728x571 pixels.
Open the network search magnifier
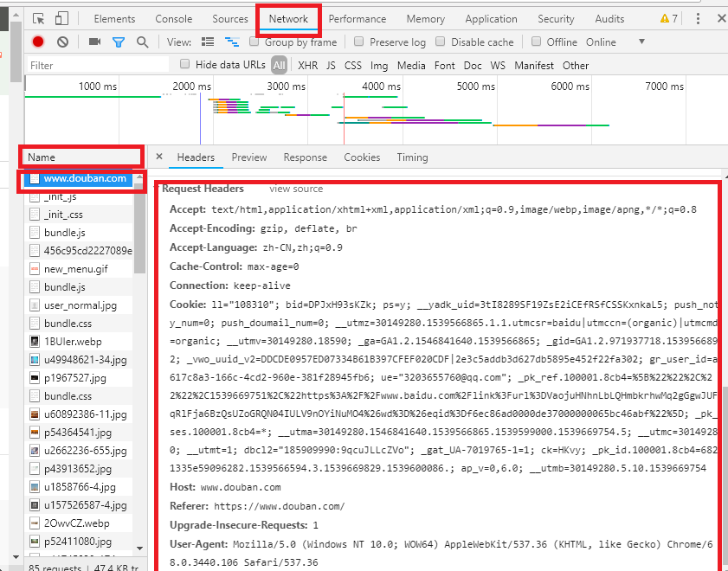coord(143,42)
